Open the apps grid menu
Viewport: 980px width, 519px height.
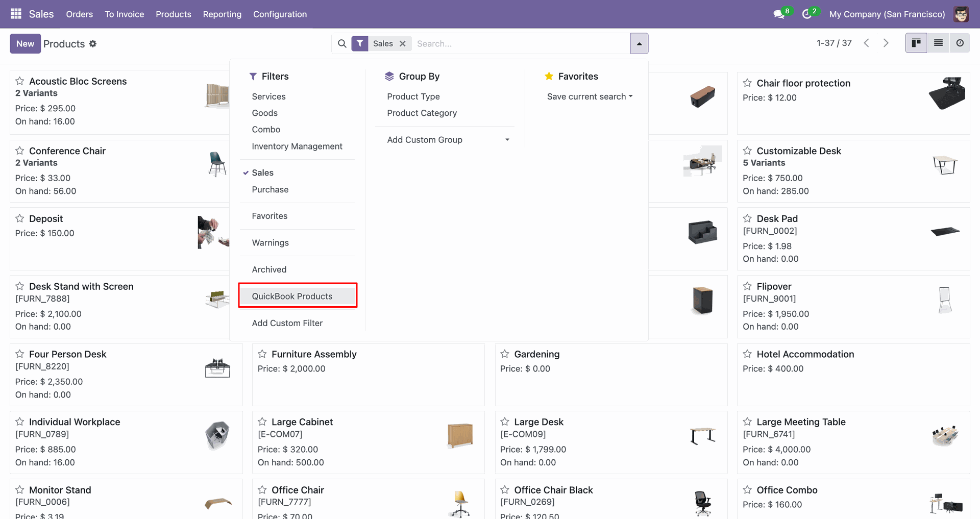[16, 14]
